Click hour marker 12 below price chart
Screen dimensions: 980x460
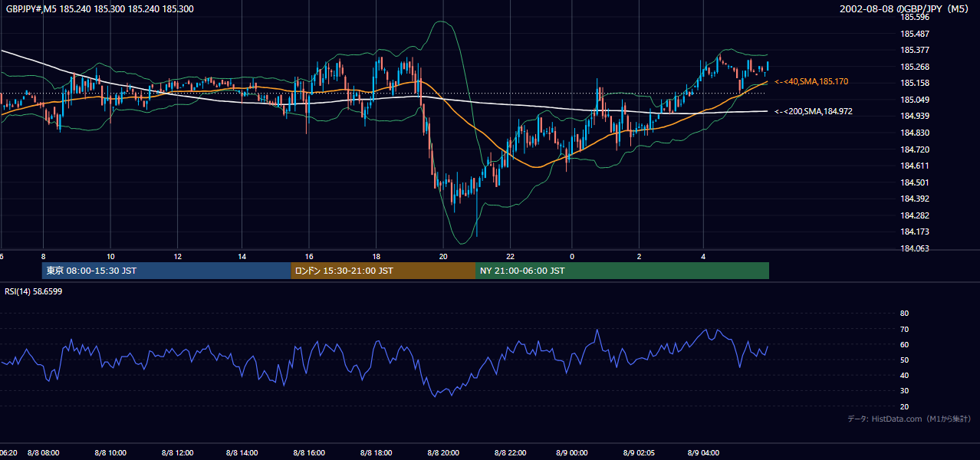click(x=178, y=256)
